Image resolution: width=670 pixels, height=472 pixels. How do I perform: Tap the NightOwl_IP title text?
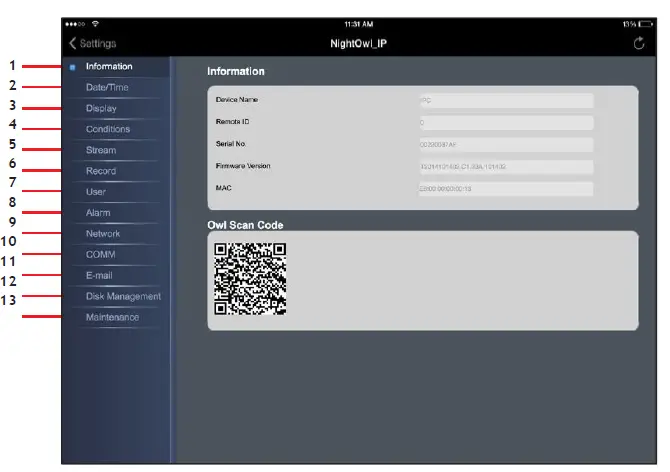358,44
